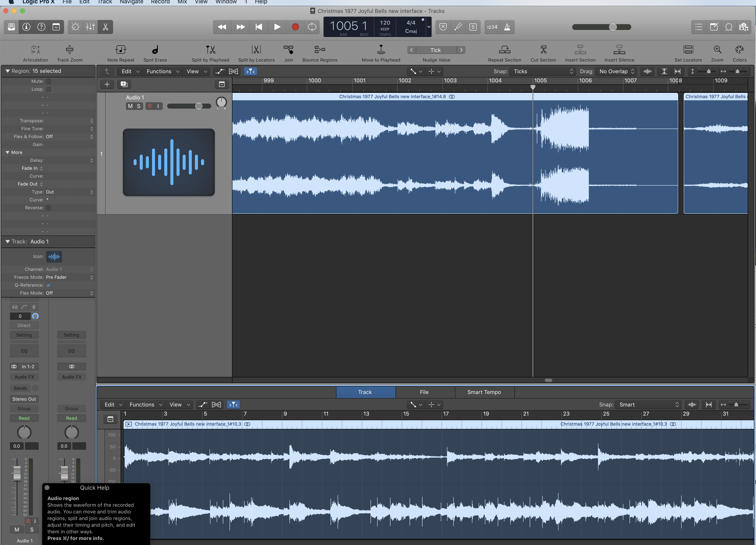The height and width of the screenshot is (545, 756).
Task: Click the Insert Silence icon
Action: click(619, 50)
